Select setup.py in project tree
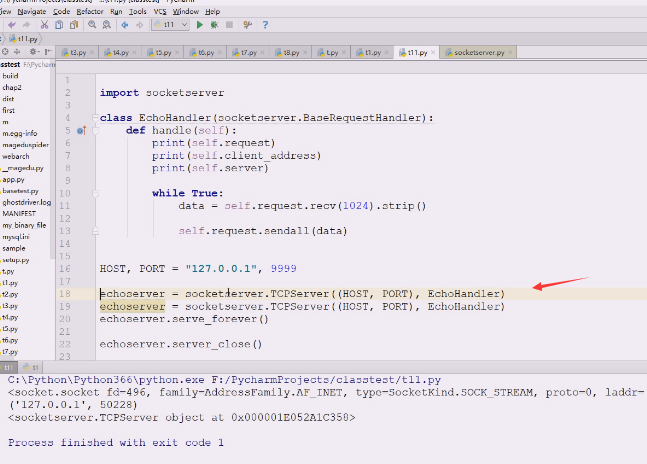The image size is (647, 464). [x=16, y=260]
